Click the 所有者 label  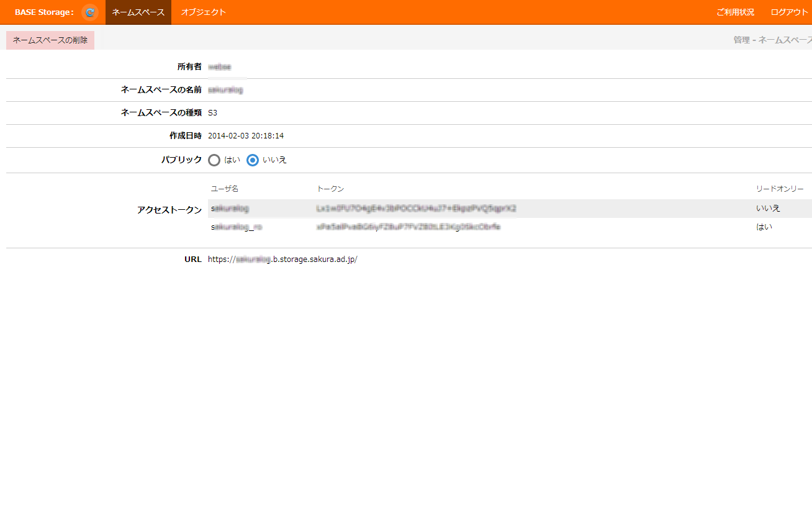tap(189, 67)
